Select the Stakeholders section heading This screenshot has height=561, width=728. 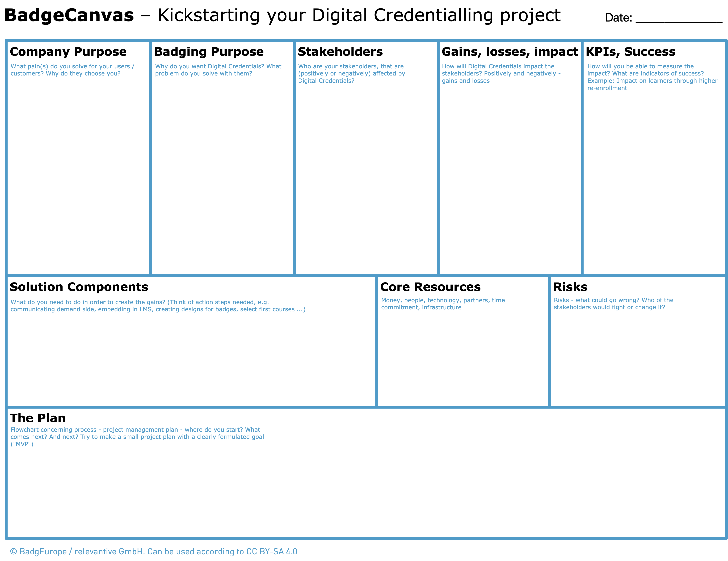click(340, 52)
